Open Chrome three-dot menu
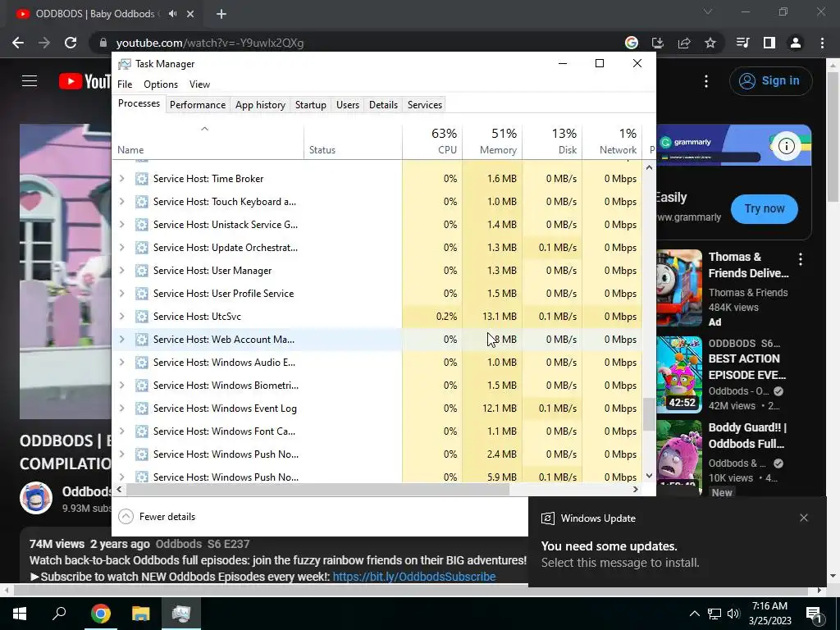The height and width of the screenshot is (630, 840). pos(822,43)
